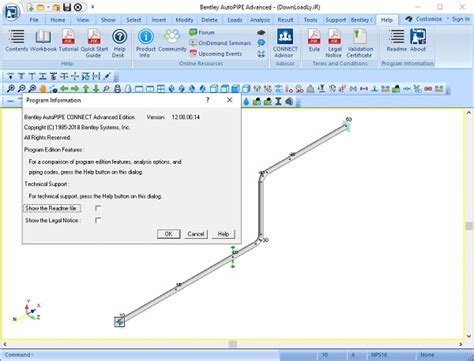Viewport: 474px width, 361px height.
Task: Open the Analysis ribbon tab
Action: 260,20
